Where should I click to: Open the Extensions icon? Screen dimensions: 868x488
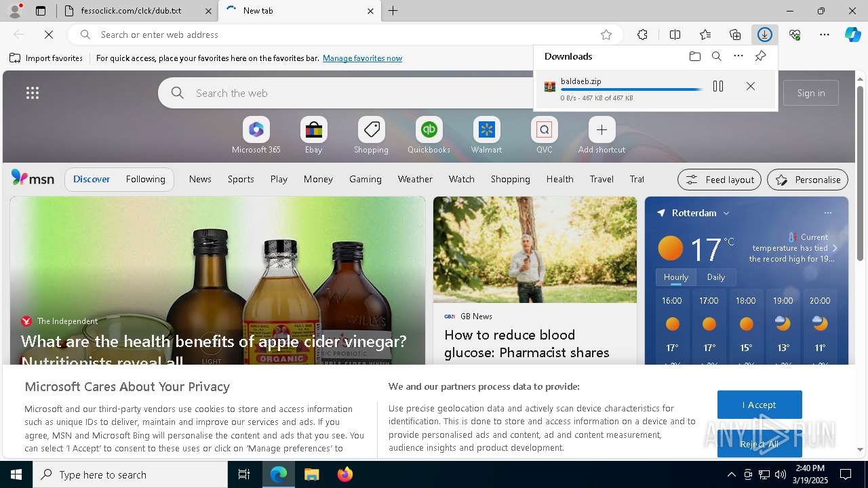(x=642, y=35)
